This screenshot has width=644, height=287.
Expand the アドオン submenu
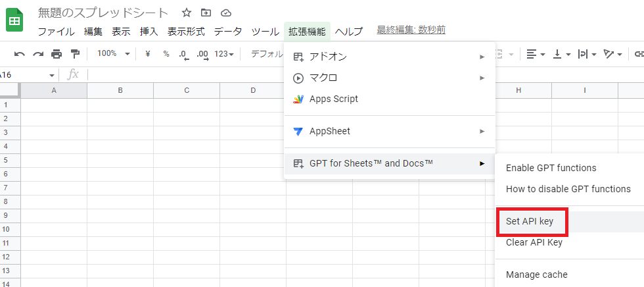pos(389,57)
